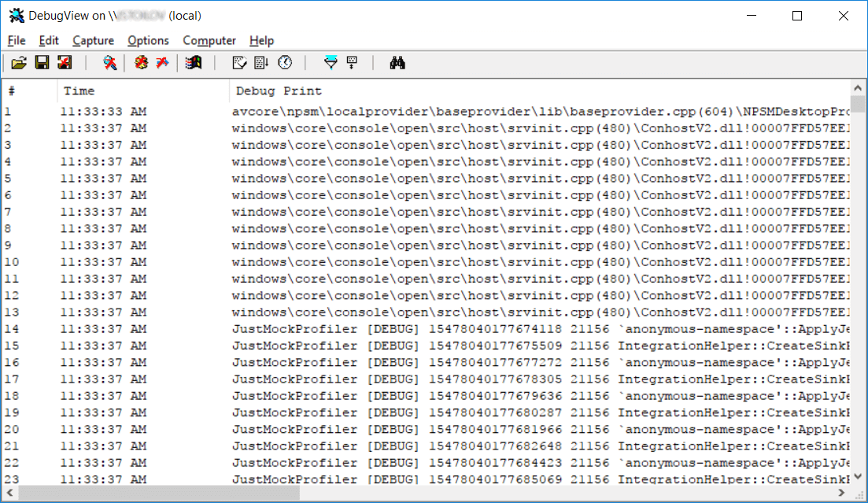Open the Highlight settings
This screenshot has height=503, width=868.
pyautogui.click(x=352, y=63)
